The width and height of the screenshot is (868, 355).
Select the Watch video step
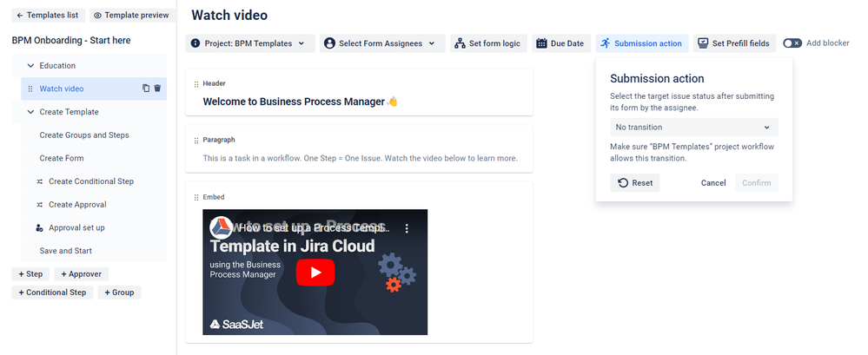pyautogui.click(x=94, y=89)
